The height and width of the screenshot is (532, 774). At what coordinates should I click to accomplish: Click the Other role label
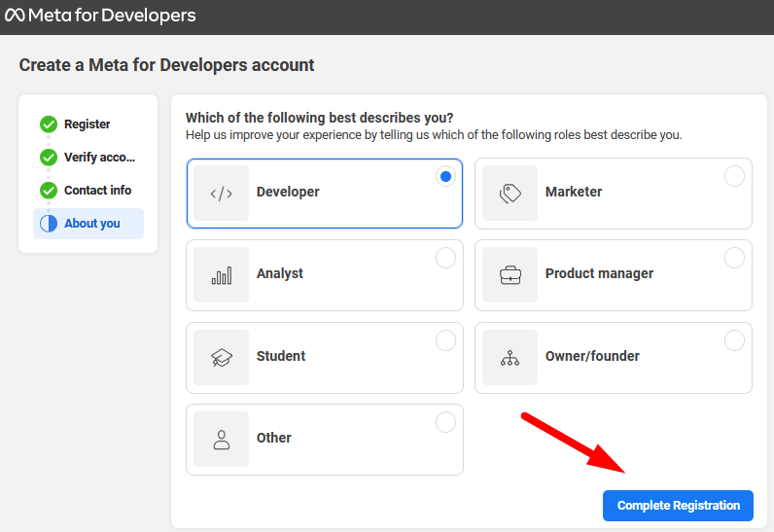[274, 438]
